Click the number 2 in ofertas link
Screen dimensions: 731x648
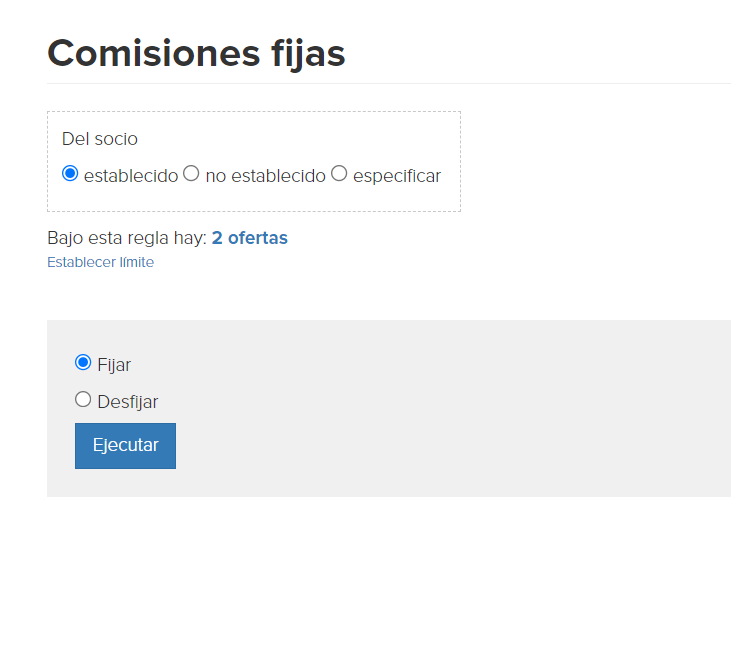[x=217, y=238]
